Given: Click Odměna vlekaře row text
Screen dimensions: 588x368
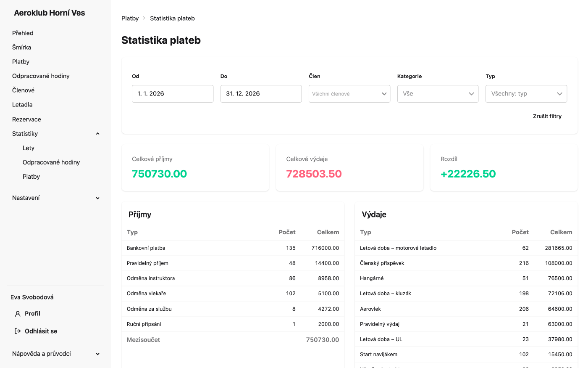Looking at the screenshot, I should point(146,294).
